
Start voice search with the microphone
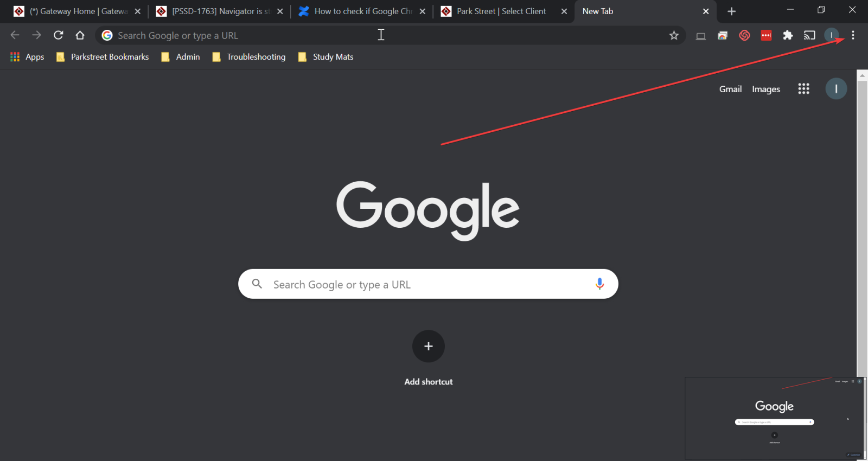click(599, 284)
